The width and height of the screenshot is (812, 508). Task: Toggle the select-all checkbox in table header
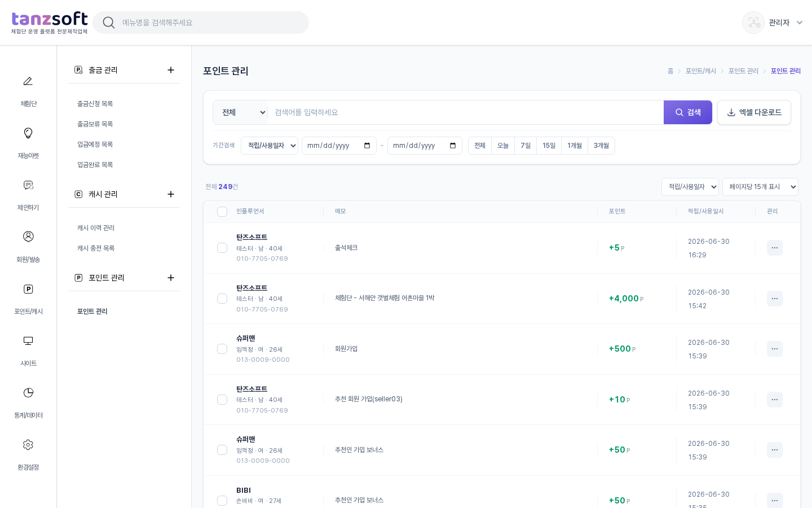[x=222, y=212]
